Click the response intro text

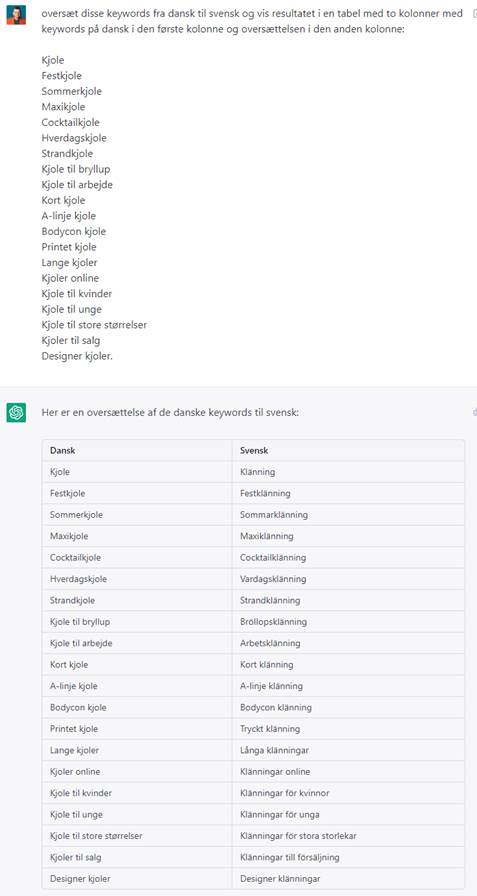coord(170,413)
